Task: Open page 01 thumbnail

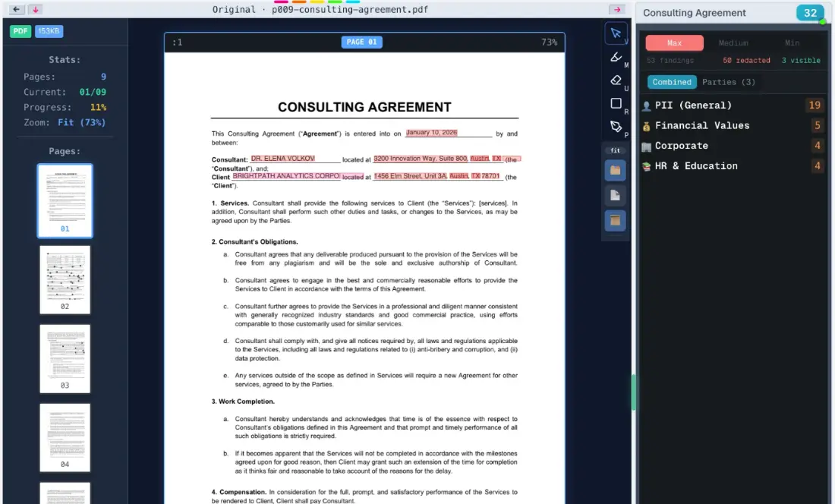Action: pyautogui.click(x=65, y=200)
